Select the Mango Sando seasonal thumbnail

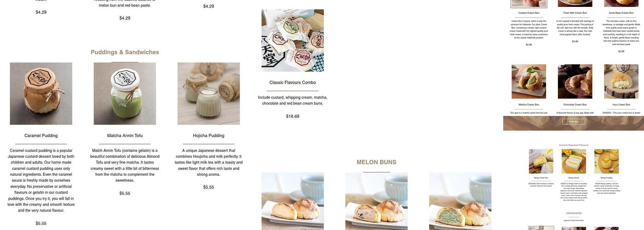click(574, 161)
